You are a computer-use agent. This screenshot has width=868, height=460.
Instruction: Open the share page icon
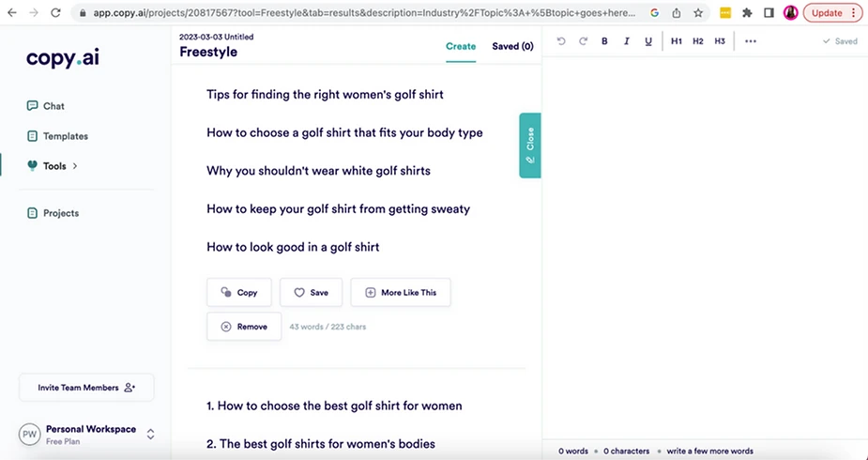click(x=676, y=13)
